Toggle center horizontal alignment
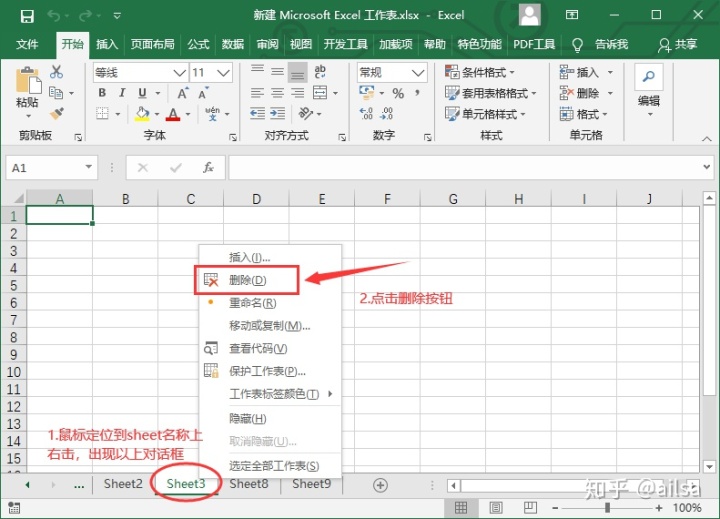Image resolution: width=720 pixels, height=519 pixels. [x=277, y=93]
